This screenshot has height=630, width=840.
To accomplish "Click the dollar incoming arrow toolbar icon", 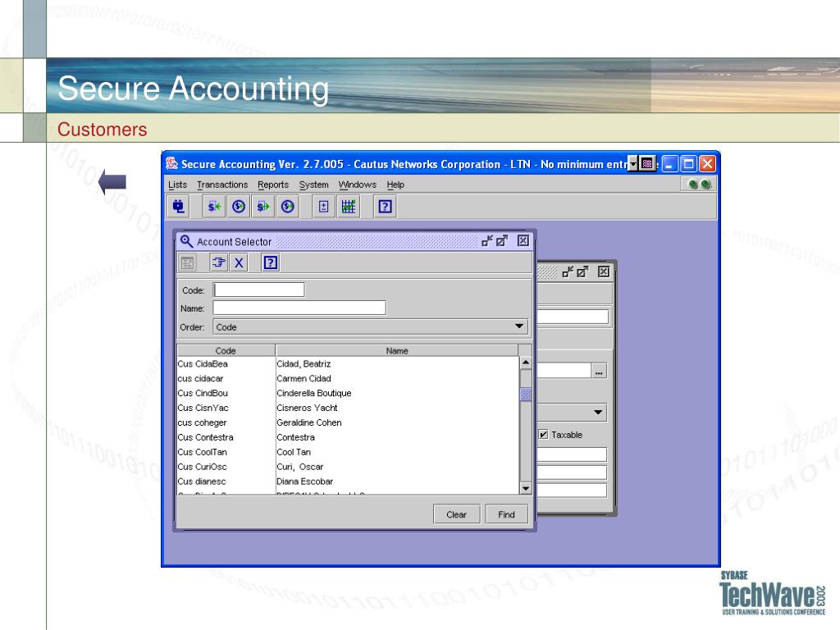I will click(214, 206).
